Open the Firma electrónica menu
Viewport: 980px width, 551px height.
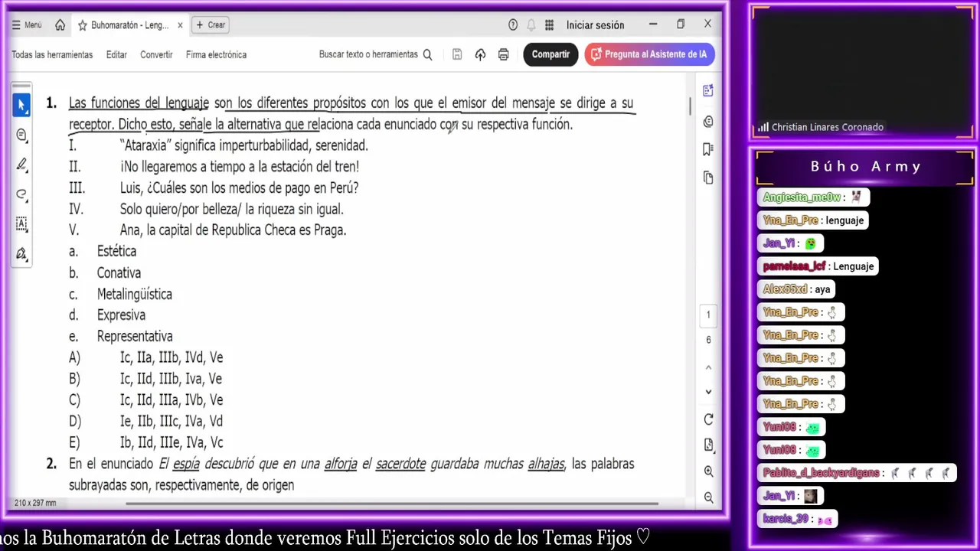216,54
